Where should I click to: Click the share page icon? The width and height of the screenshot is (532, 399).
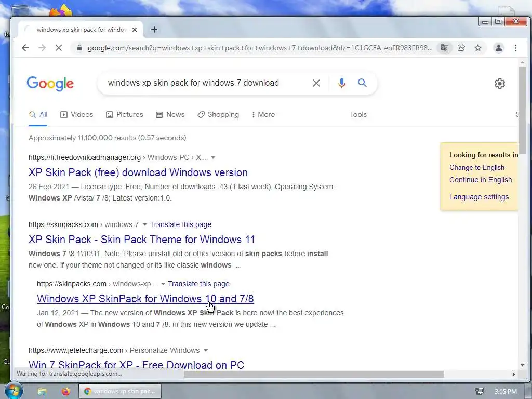pos(461,48)
